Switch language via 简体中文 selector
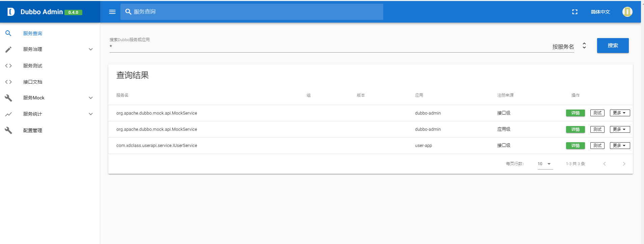The height and width of the screenshot is (244, 644). click(x=600, y=12)
